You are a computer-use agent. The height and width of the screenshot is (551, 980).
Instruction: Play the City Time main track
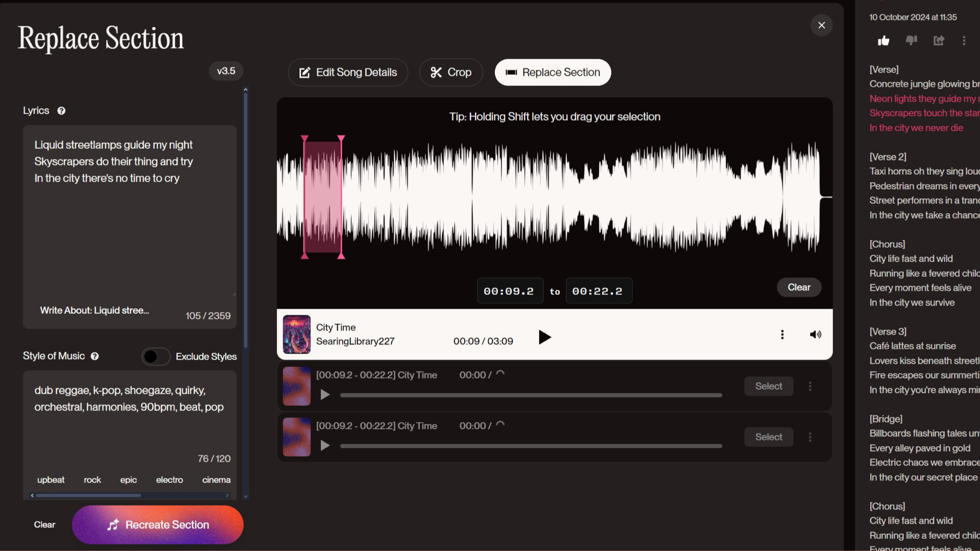544,337
